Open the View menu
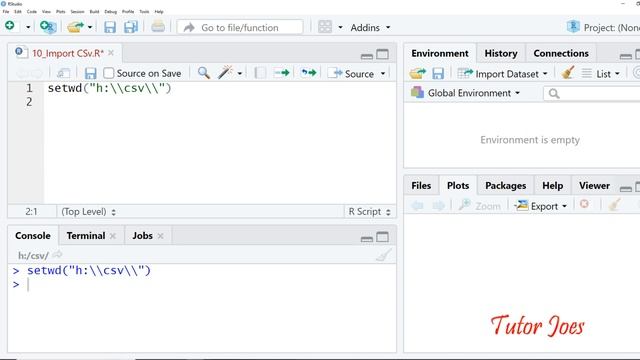This screenshot has width=640, height=360. click(47, 11)
